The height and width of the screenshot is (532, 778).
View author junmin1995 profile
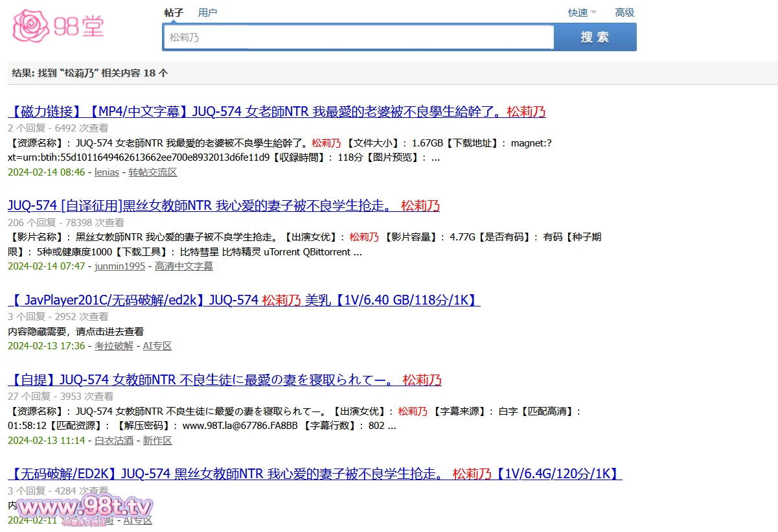120,266
